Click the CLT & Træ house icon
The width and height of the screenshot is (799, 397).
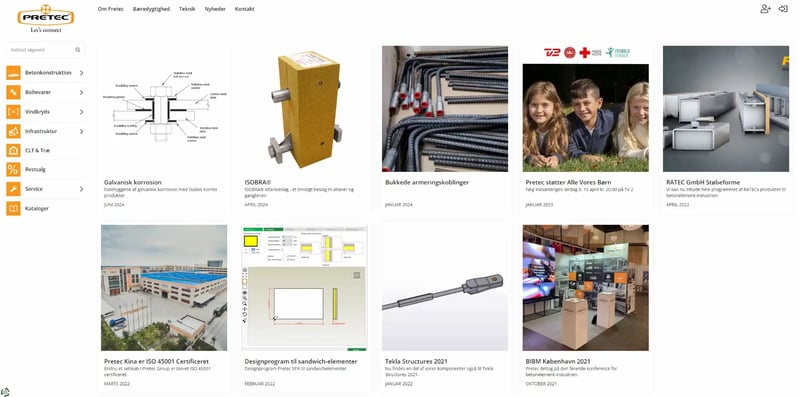tap(13, 150)
